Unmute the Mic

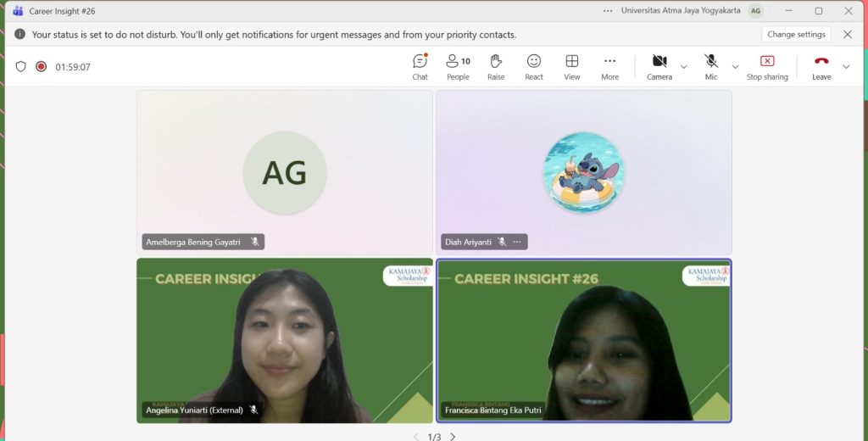710,66
